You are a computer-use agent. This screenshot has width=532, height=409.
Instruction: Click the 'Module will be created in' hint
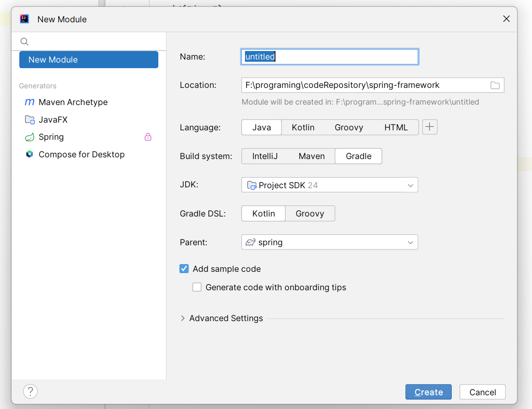pos(360,102)
